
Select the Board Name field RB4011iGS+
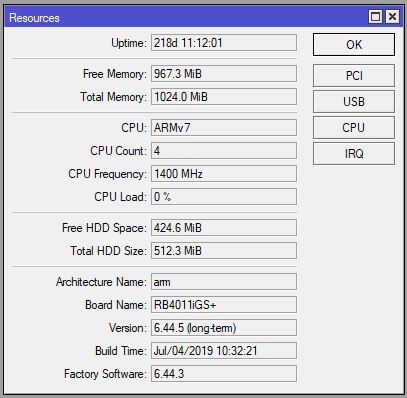(x=224, y=305)
